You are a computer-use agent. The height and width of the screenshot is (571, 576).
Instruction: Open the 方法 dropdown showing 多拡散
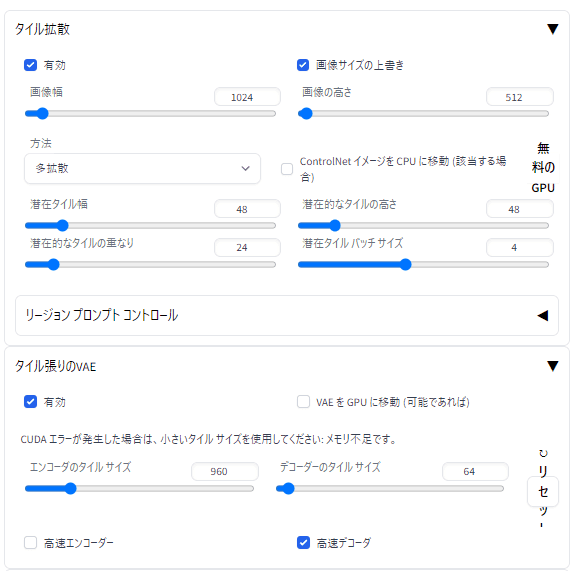(x=143, y=168)
